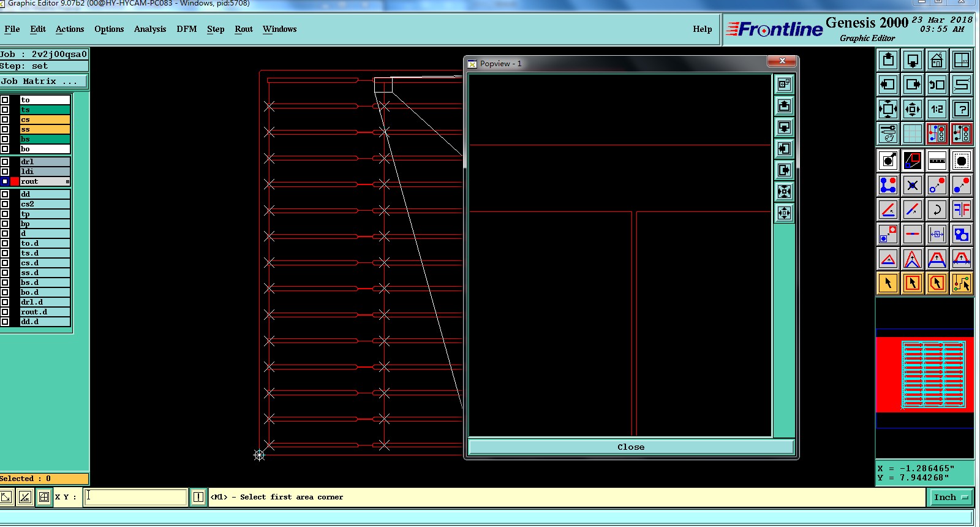Select the plain arrow select tool
The height and width of the screenshot is (527, 980).
point(888,283)
